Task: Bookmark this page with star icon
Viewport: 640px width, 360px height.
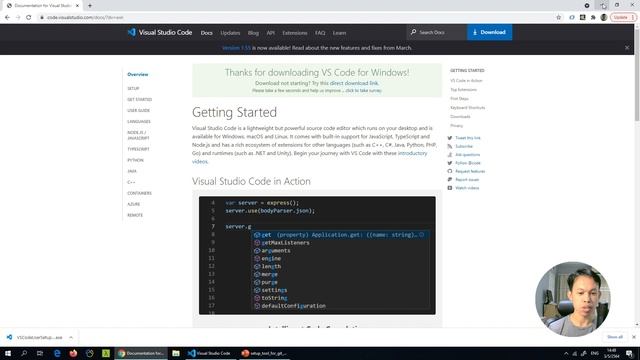Action: [x=558, y=17]
